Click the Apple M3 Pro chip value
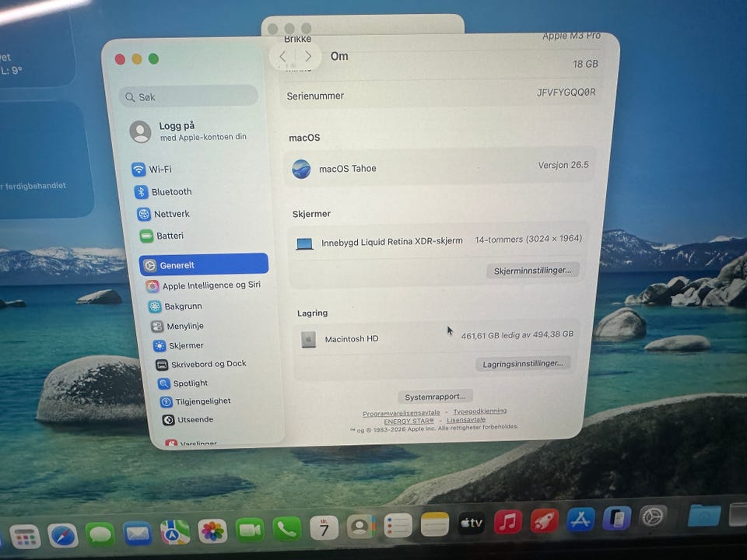747x560 pixels. pos(571,36)
